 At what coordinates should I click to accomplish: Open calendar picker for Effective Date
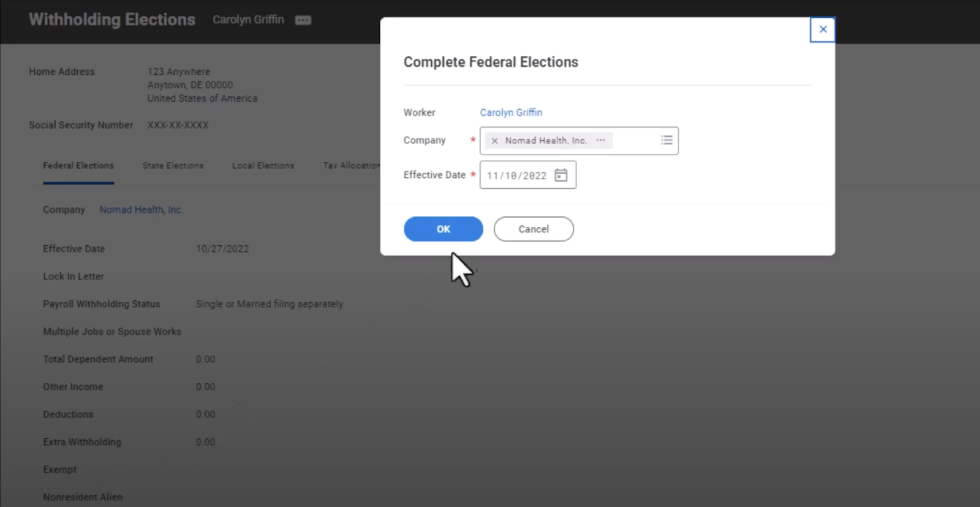[560, 175]
